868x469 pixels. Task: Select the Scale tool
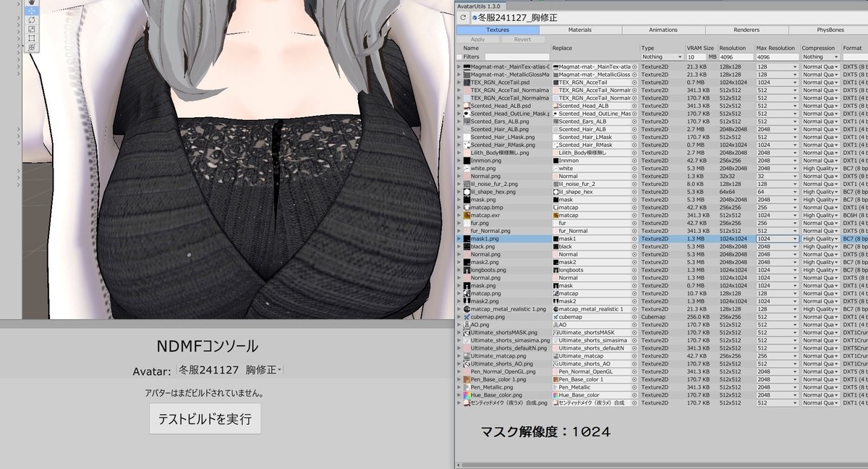tap(32, 28)
